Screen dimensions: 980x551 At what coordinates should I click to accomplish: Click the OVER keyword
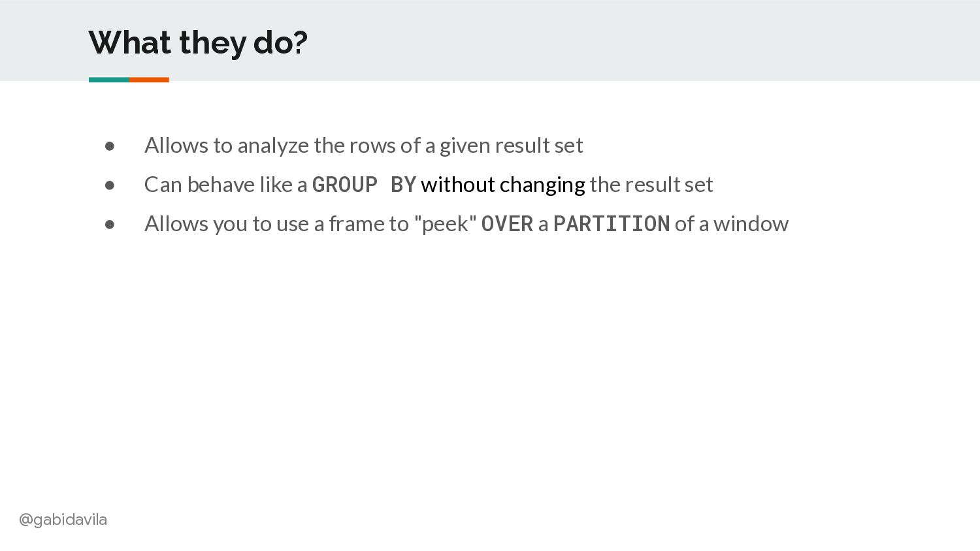[x=507, y=224]
